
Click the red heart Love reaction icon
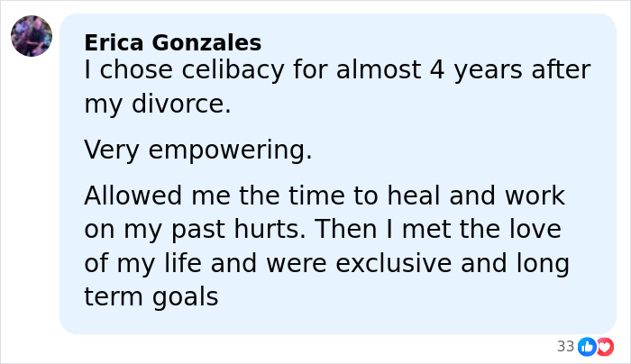pos(604,346)
